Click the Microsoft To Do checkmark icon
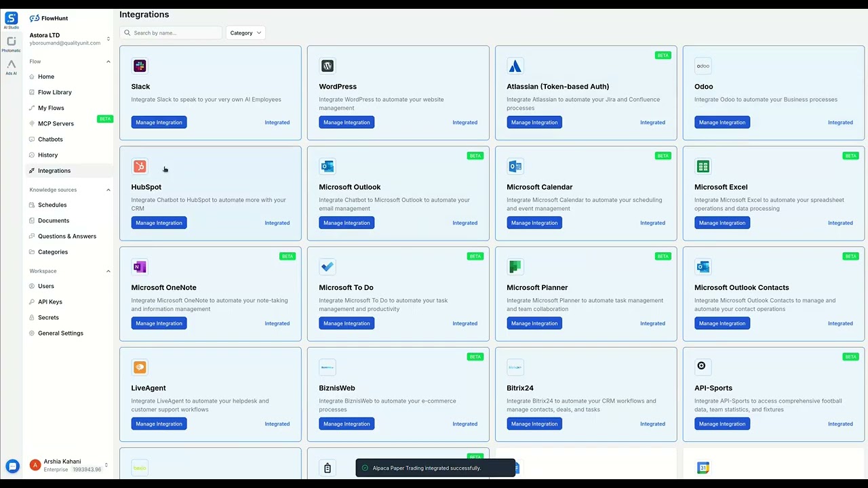The width and height of the screenshot is (868, 488). (x=328, y=266)
